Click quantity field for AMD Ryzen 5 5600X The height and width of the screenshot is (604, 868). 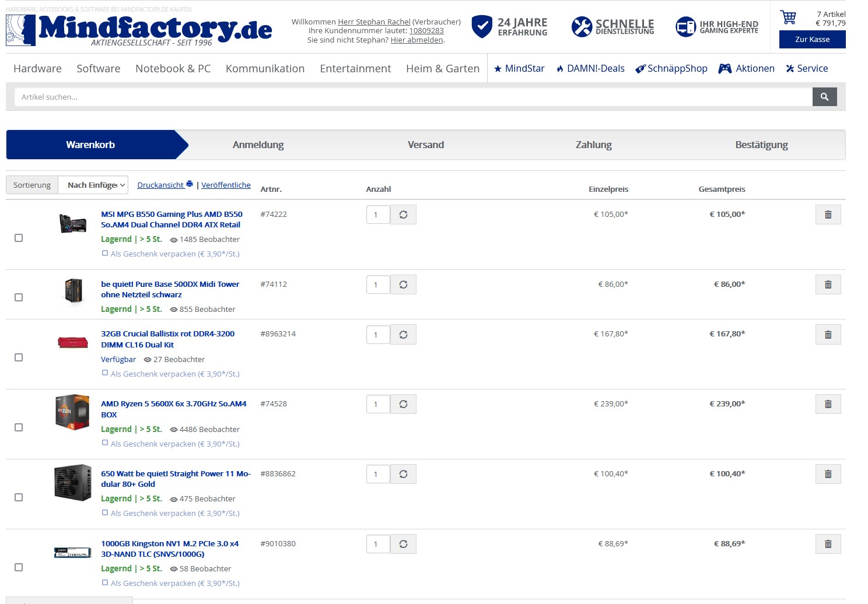378,404
